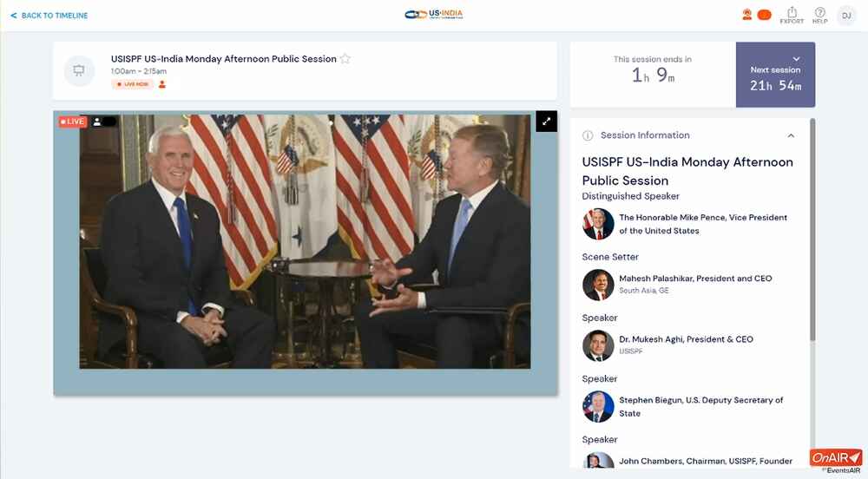The image size is (868, 479).
Task: Click the session presentation icon beside title
Action: click(x=79, y=71)
